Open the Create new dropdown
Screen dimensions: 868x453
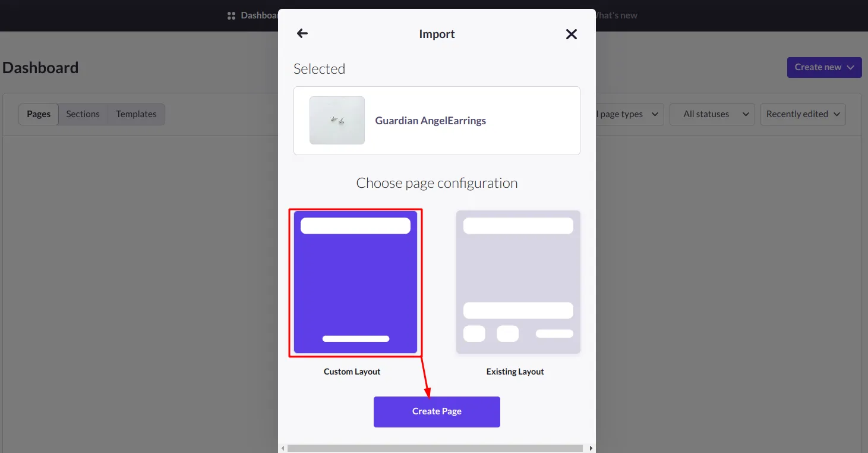point(823,67)
